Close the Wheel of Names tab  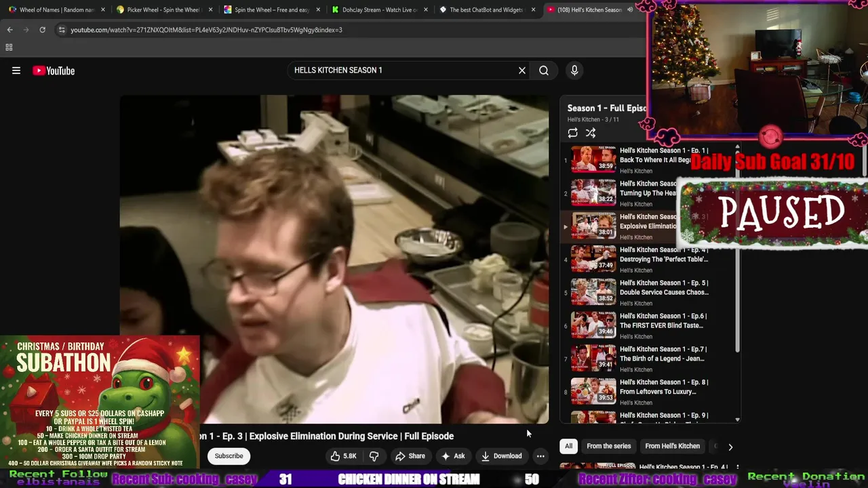coord(103,10)
